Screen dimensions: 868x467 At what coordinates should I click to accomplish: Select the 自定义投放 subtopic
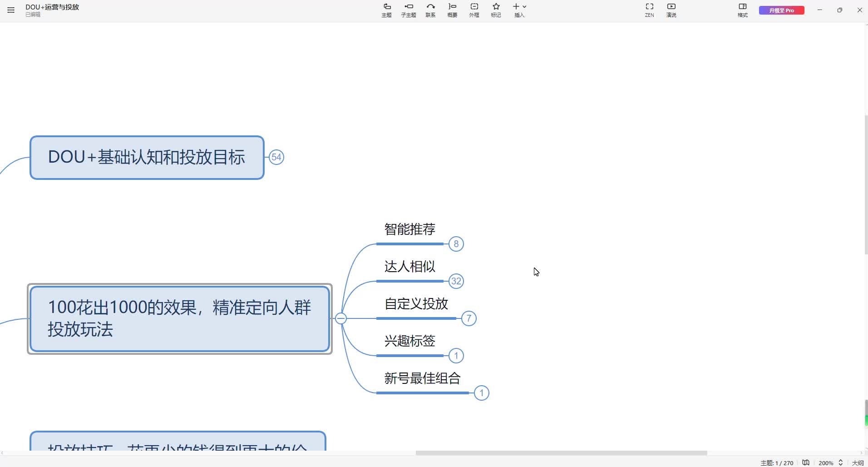pyautogui.click(x=416, y=304)
